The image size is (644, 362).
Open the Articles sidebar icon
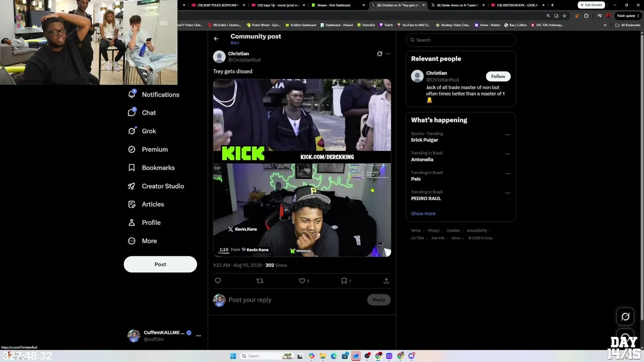click(132, 204)
